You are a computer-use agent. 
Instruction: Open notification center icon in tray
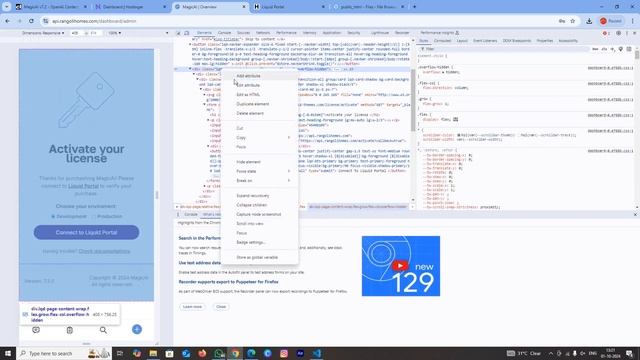629,353
